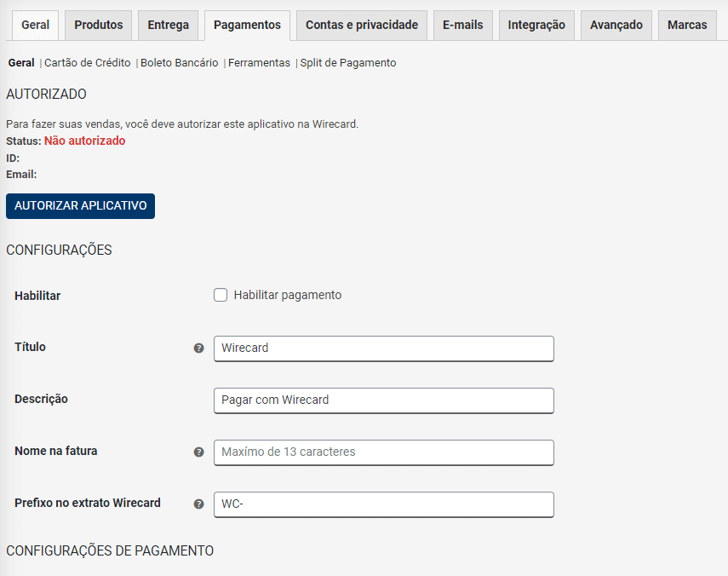Viewport: 728px width, 576px height.
Task: Switch to the Produtos tab
Action: pyautogui.click(x=99, y=25)
